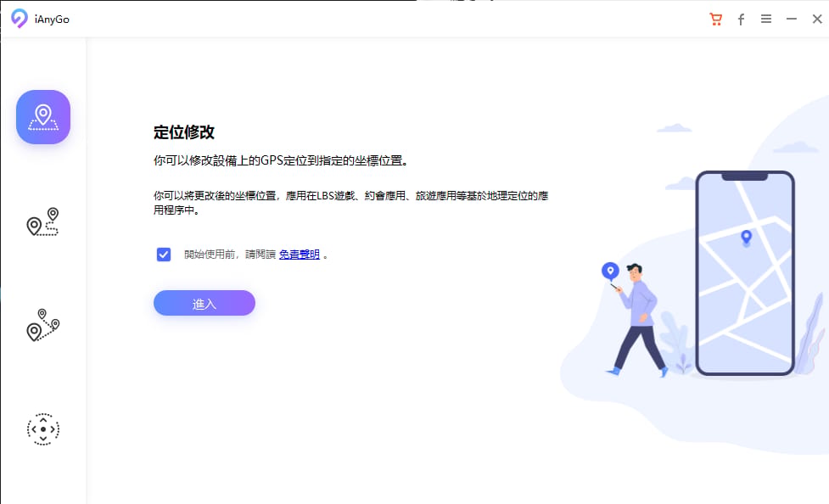This screenshot has height=504, width=829.
Task: Open the multi-spot route mode icon
Action: (x=42, y=325)
